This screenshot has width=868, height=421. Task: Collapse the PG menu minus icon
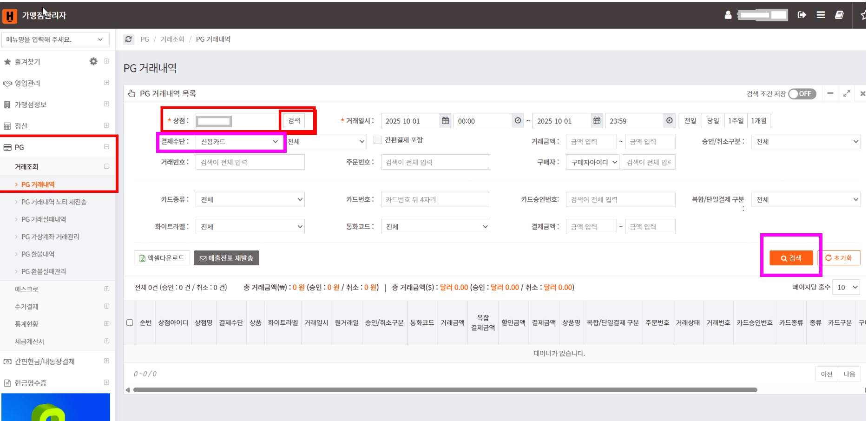[x=106, y=147]
